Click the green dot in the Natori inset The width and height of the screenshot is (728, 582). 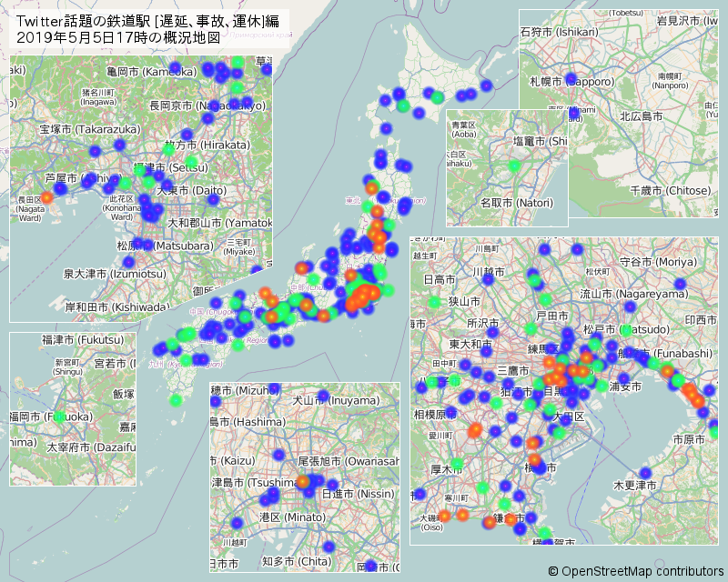[x=514, y=166]
